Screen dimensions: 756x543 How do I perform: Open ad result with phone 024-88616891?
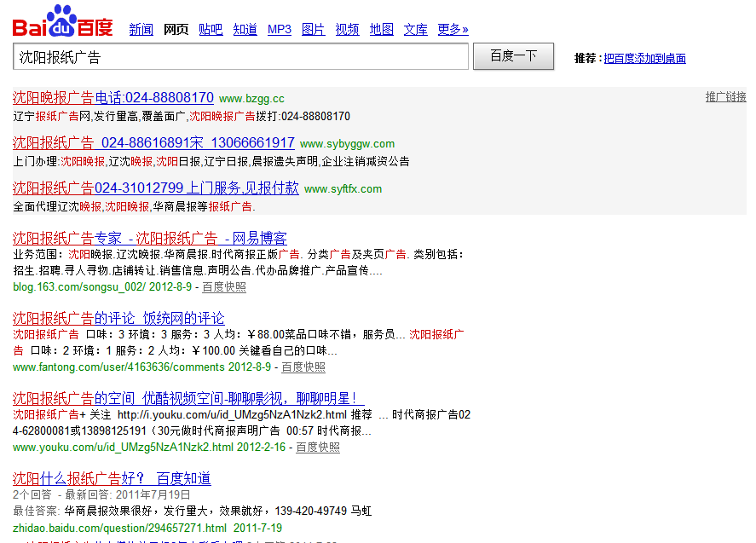coord(153,143)
